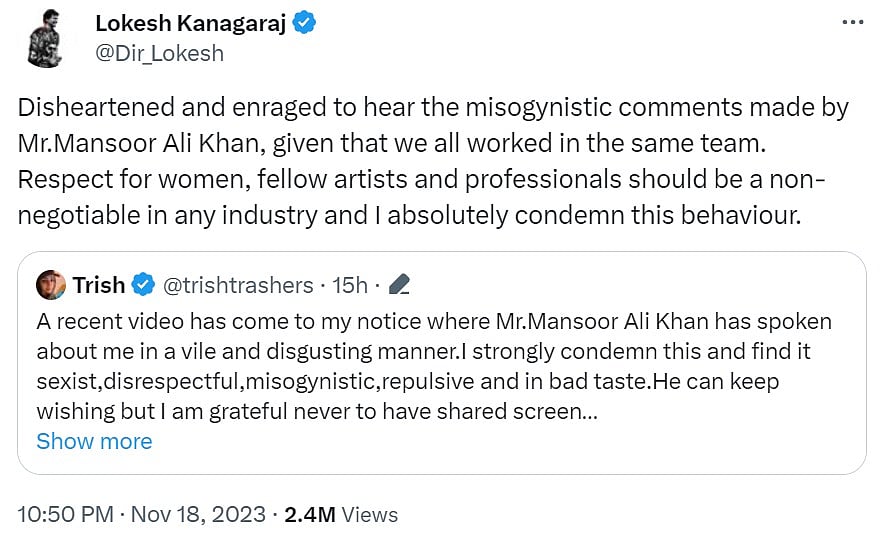The image size is (890, 537).
Task: Click 'Mr.Mansoor Ali Khan' in the main tweet
Action: coord(136,143)
